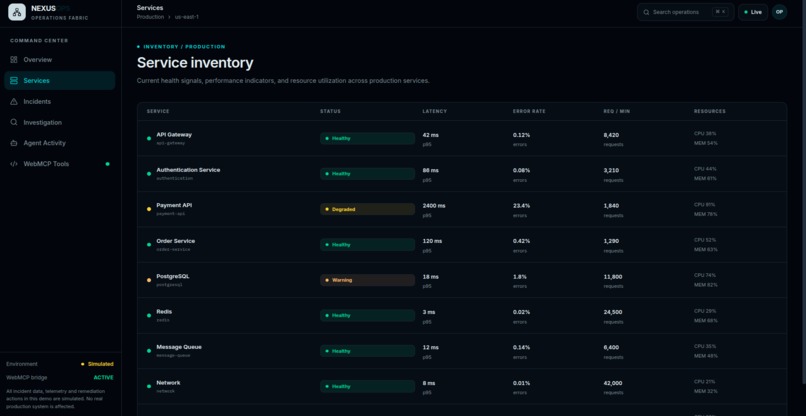806x416 pixels.
Task: Select the Services sidebar icon
Action: pyautogui.click(x=14, y=81)
